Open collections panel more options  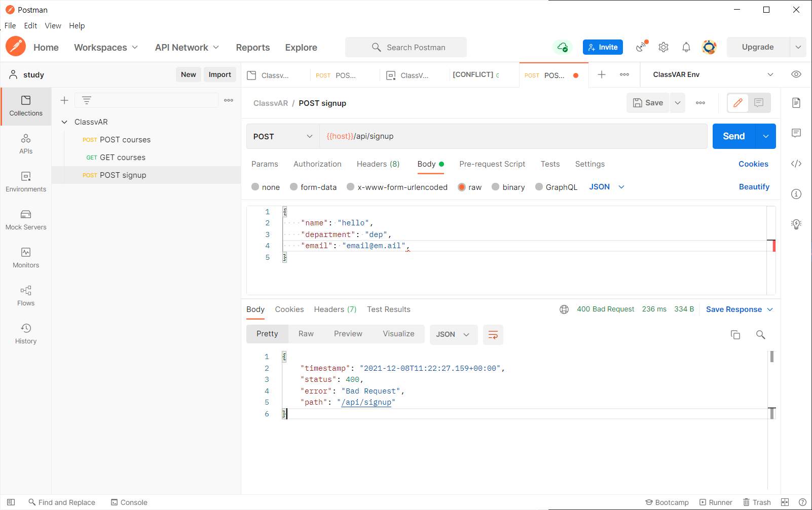(x=229, y=100)
